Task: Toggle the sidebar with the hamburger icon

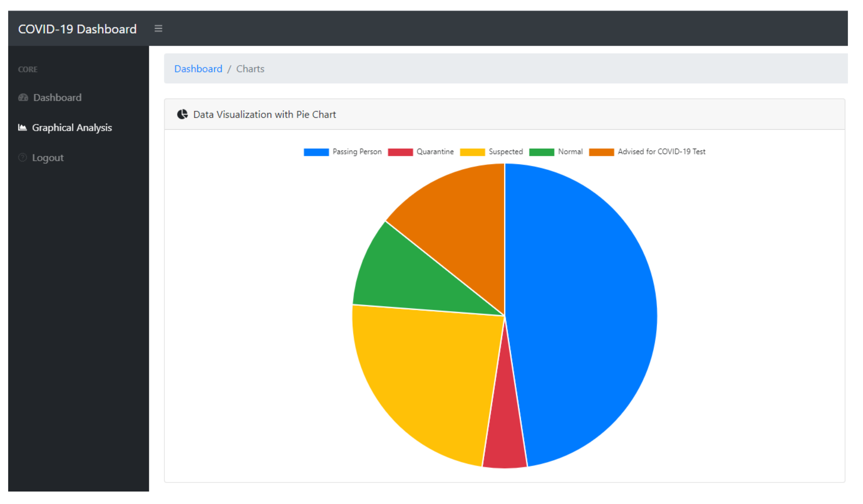Action: point(158,28)
